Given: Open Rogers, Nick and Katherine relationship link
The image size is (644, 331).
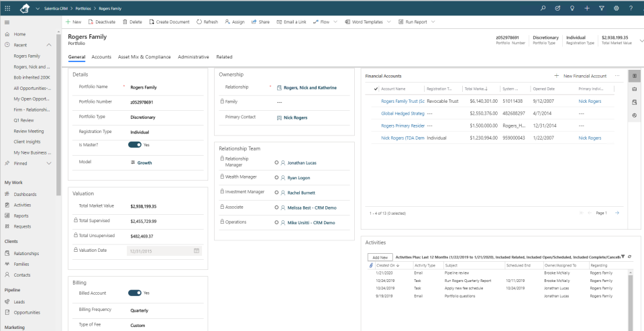Looking at the screenshot, I should coord(310,87).
